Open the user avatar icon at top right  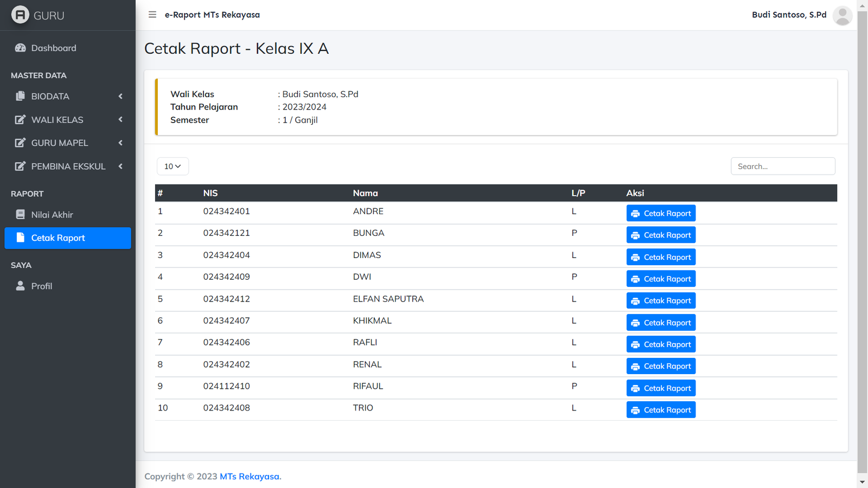[x=842, y=15]
